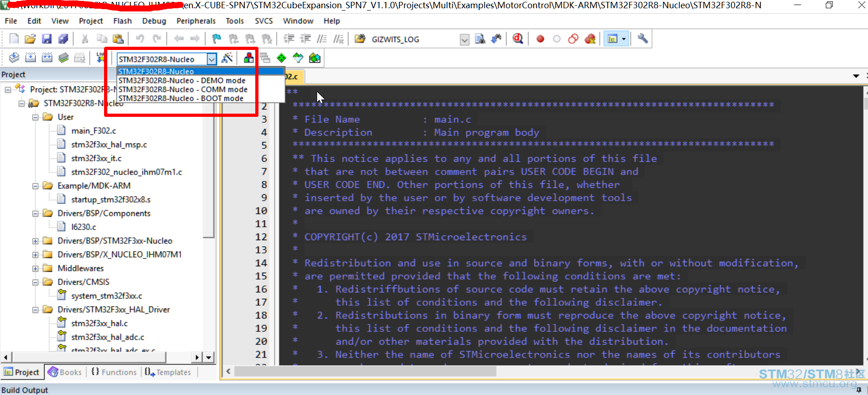Open the Pack Installer

click(314, 58)
